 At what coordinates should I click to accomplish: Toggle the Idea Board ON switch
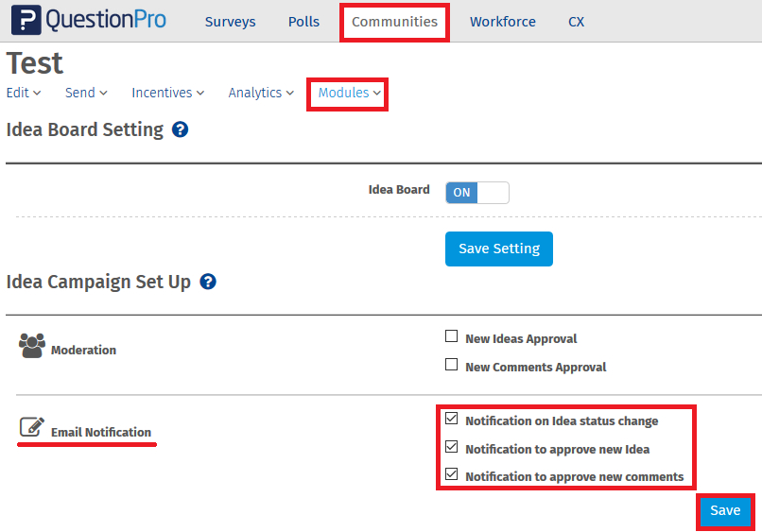(476, 192)
